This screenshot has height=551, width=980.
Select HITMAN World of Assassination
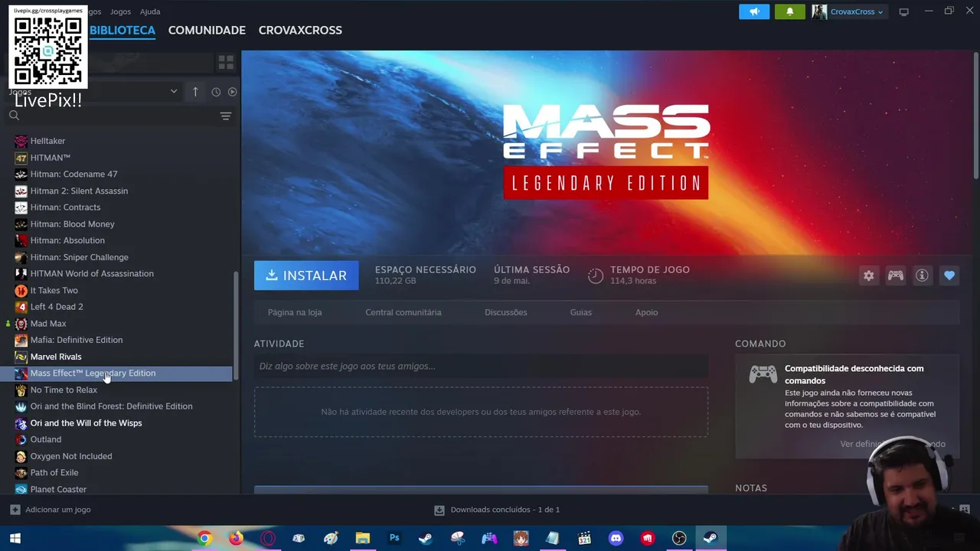pyautogui.click(x=92, y=274)
